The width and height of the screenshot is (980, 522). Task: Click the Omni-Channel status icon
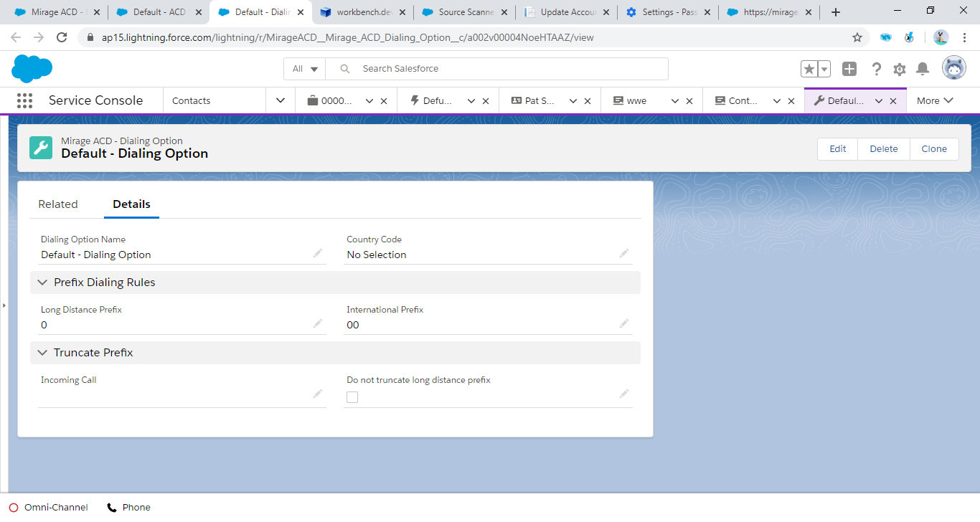[14, 508]
